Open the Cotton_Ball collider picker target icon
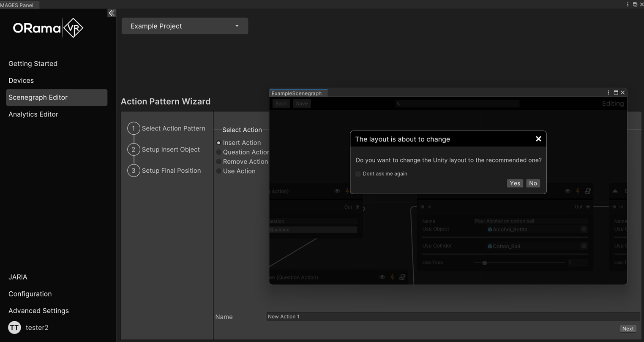 click(x=584, y=246)
